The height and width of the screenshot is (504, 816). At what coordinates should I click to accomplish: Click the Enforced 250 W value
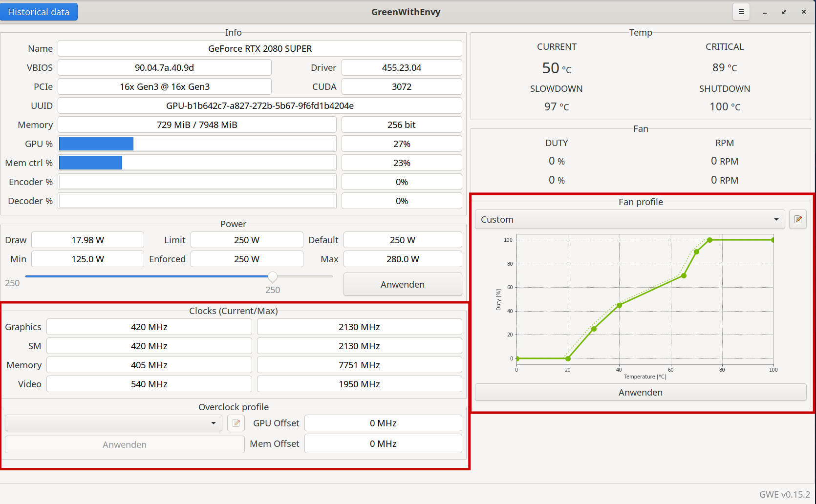pos(247,259)
